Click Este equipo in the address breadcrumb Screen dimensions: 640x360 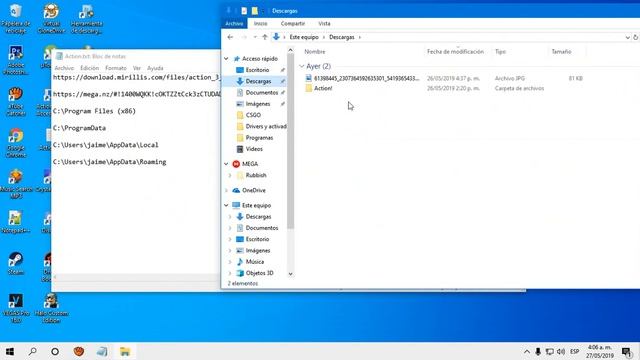(304, 37)
